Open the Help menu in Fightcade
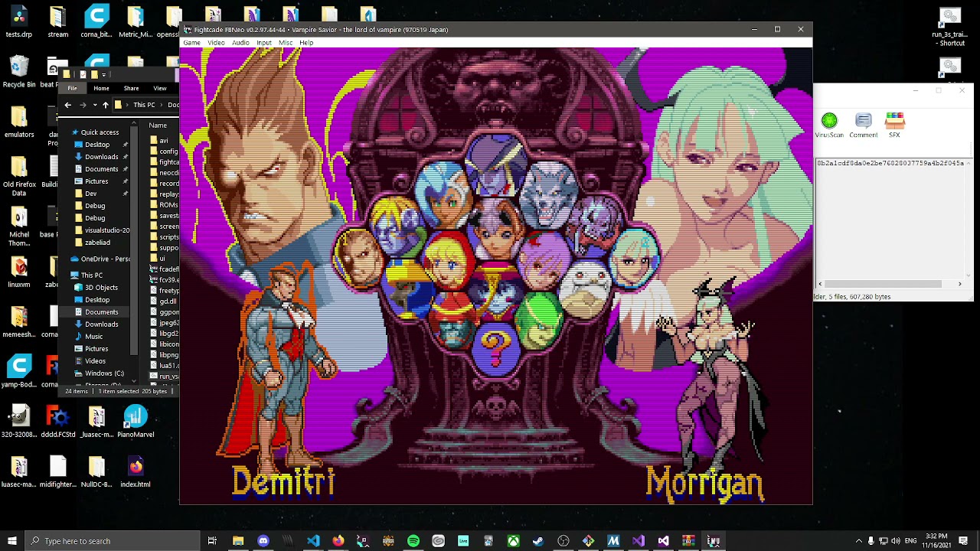This screenshot has width=980, height=551. pyautogui.click(x=306, y=43)
